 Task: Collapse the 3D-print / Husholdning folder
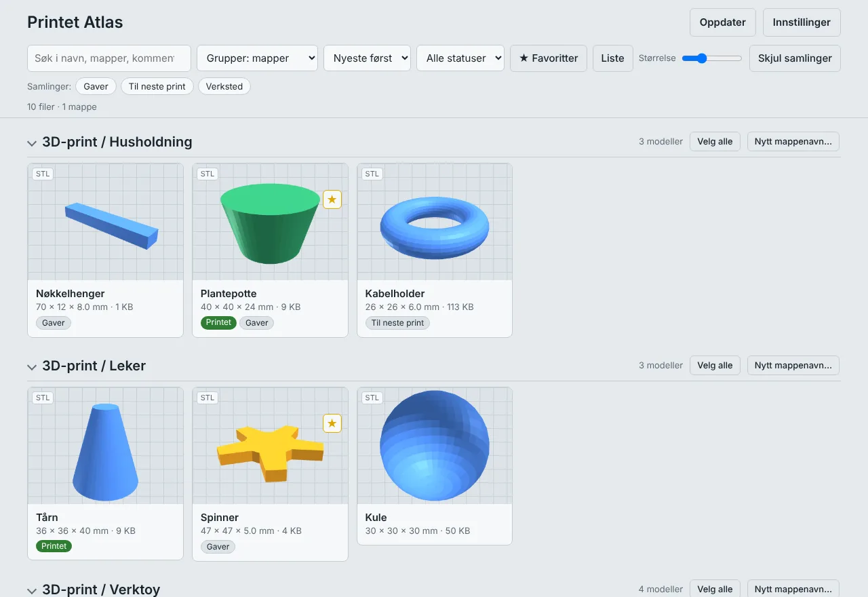(x=31, y=142)
